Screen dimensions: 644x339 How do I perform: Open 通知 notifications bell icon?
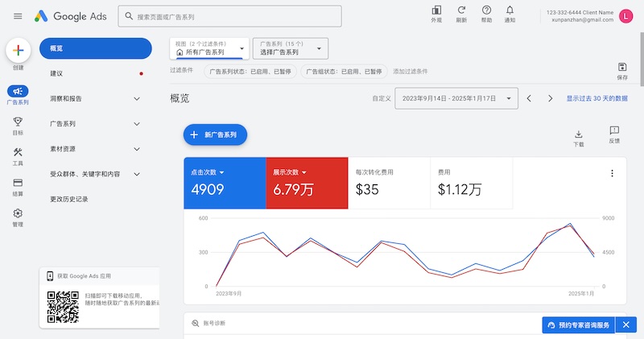(510, 10)
